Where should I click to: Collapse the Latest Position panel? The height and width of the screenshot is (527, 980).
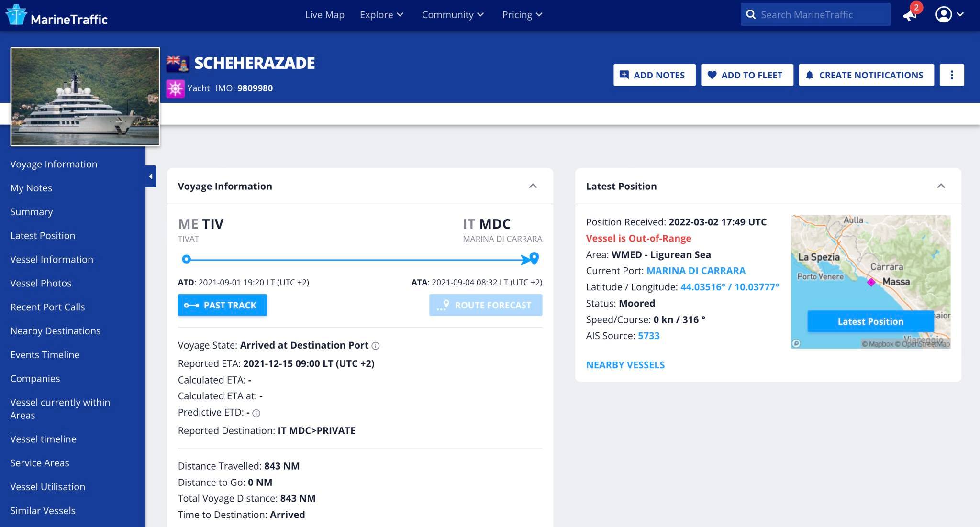tap(941, 186)
